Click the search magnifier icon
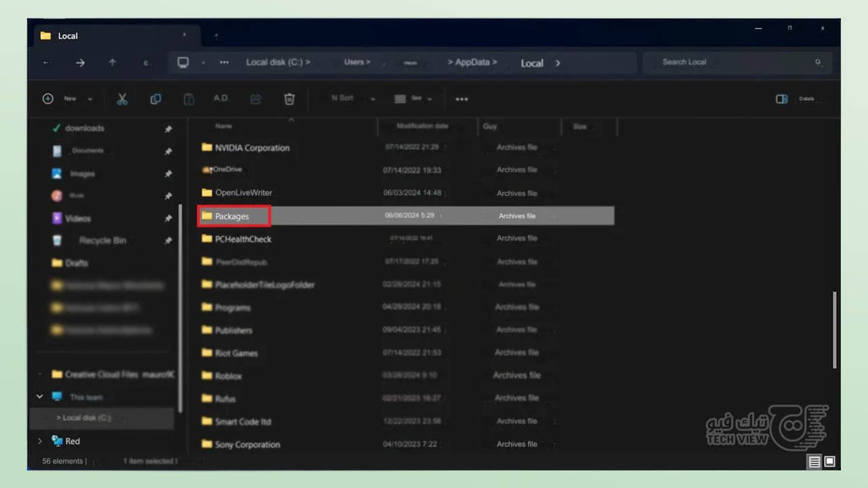This screenshot has height=488, width=868. click(x=818, y=62)
